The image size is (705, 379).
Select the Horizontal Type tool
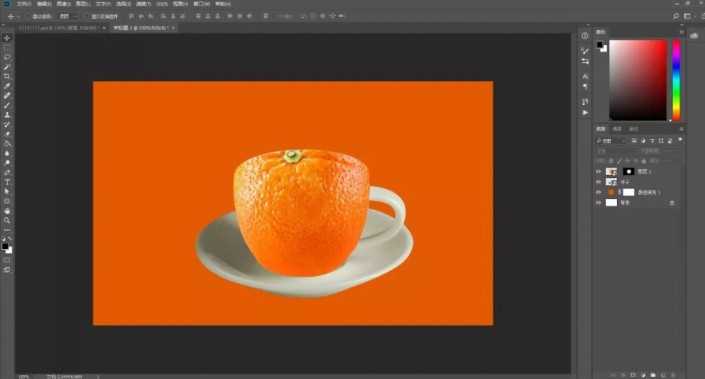click(7, 182)
